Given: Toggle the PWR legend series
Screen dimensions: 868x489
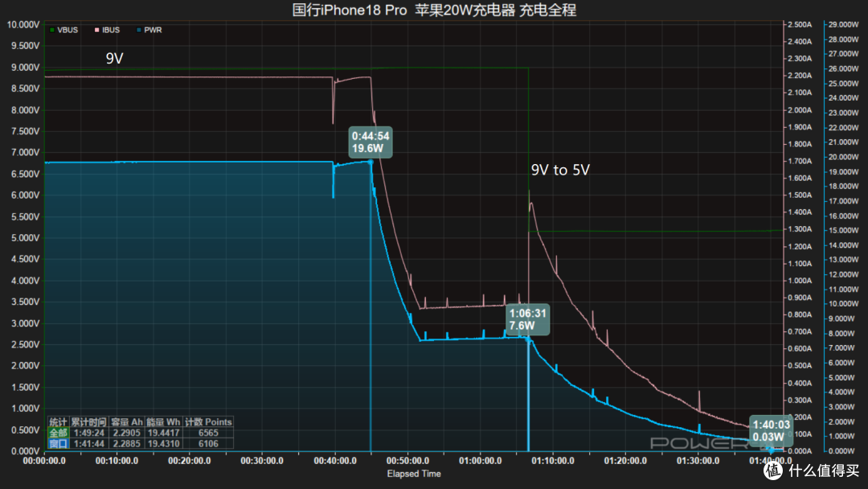Looking at the screenshot, I should 149,30.
